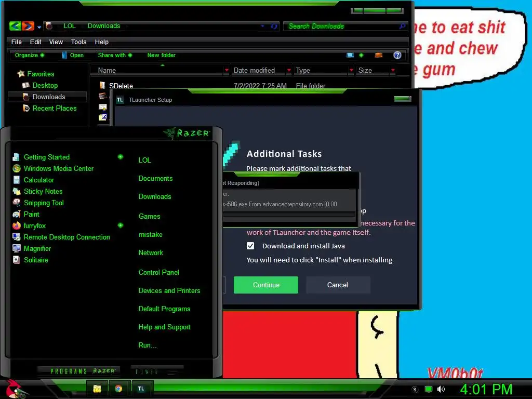Click the change view icon in Explorer

pyautogui.click(x=350, y=55)
